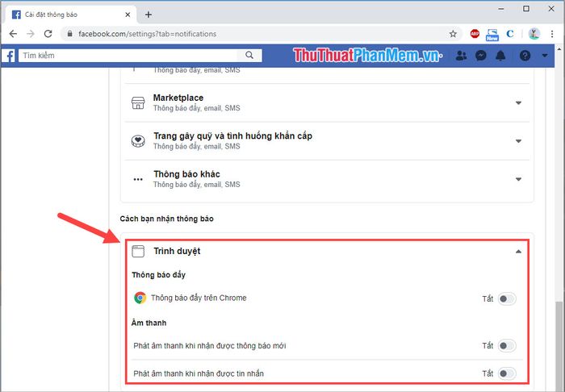
Task: Click the Facebook logo home icon
Action: pyautogui.click(x=9, y=56)
